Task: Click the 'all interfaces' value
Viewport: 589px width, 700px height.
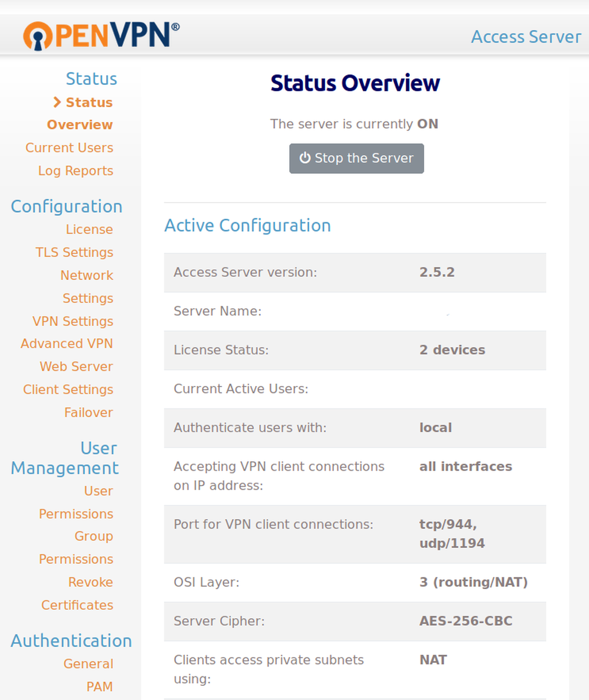Action: pos(465,467)
